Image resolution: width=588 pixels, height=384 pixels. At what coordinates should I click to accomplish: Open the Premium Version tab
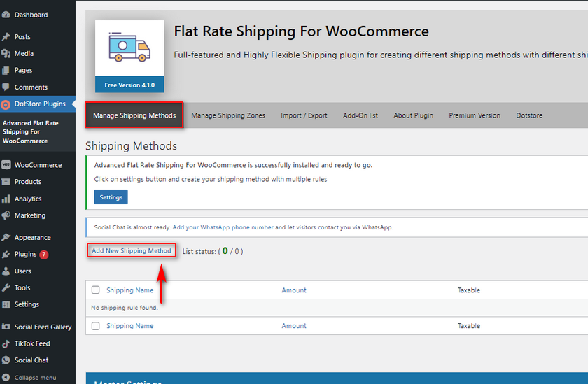point(475,115)
